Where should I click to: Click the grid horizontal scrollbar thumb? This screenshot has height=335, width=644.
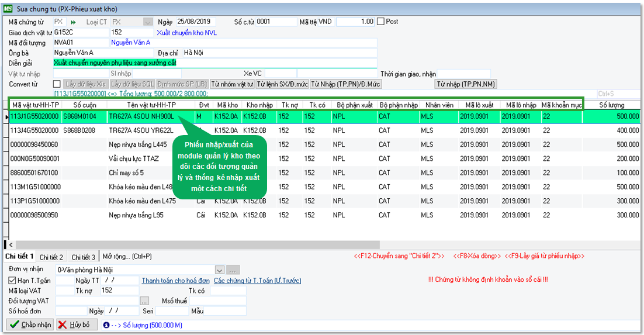pos(197,244)
